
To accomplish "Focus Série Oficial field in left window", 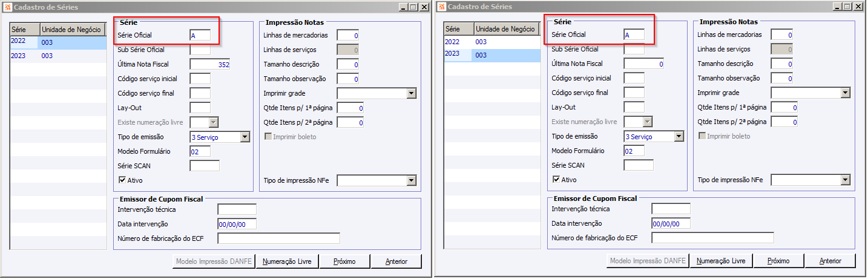I will click(200, 35).
